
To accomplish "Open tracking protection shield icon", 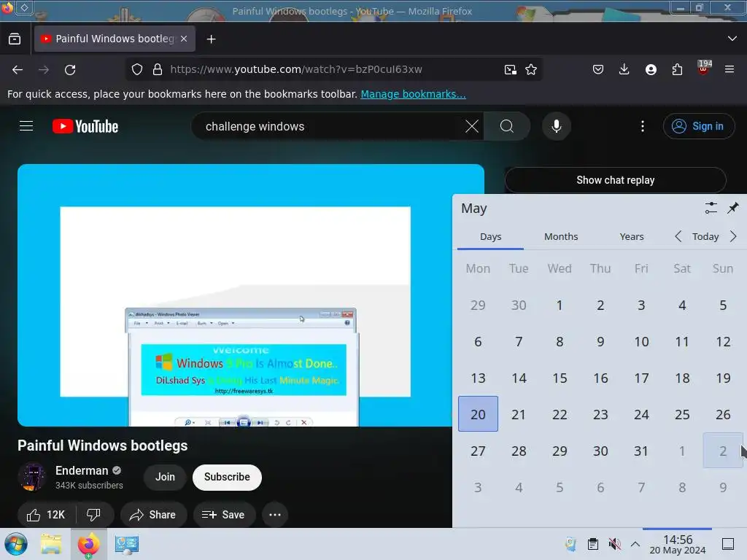I will pos(137,69).
